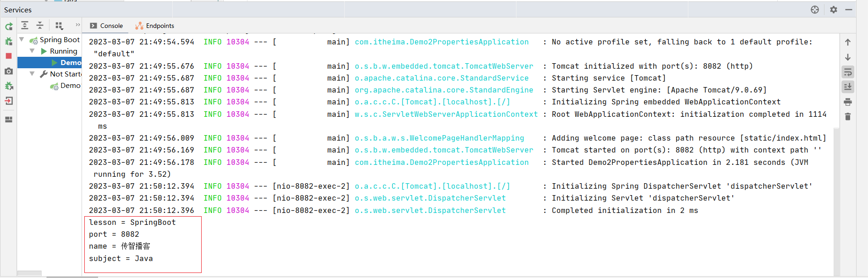The width and height of the screenshot is (868, 278).
Task: Click Expand All in services toolbar
Action: tap(25, 26)
